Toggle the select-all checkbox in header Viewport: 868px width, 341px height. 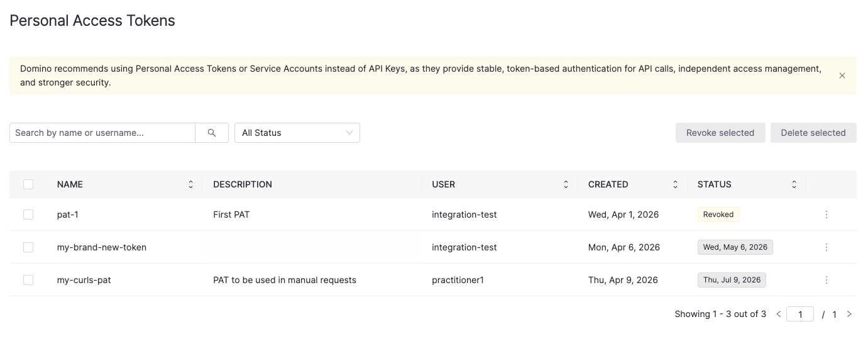pos(28,184)
